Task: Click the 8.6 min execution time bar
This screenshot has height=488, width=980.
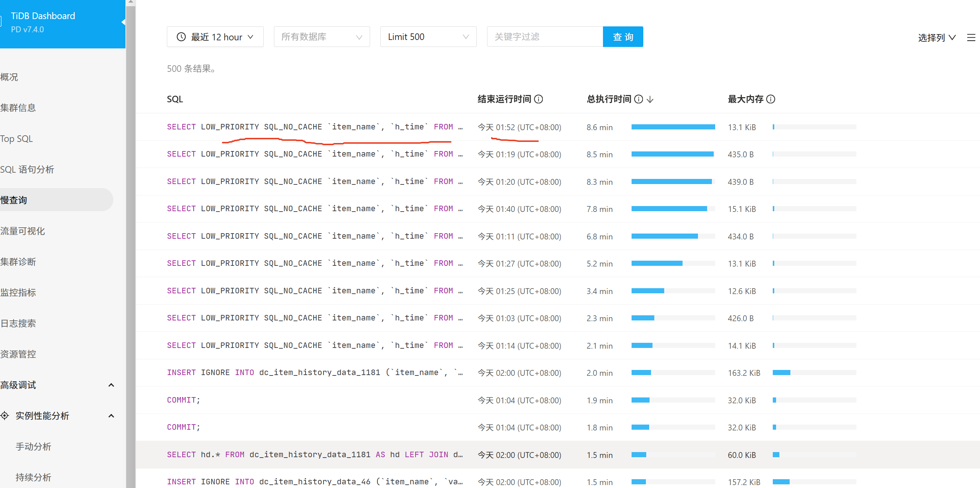Action: pyautogui.click(x=673, y=127)
